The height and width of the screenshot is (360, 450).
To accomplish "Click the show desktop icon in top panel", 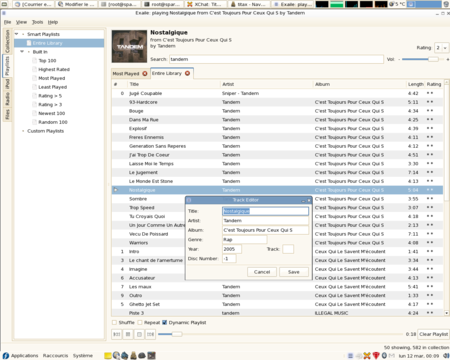I will pos(5,4).
